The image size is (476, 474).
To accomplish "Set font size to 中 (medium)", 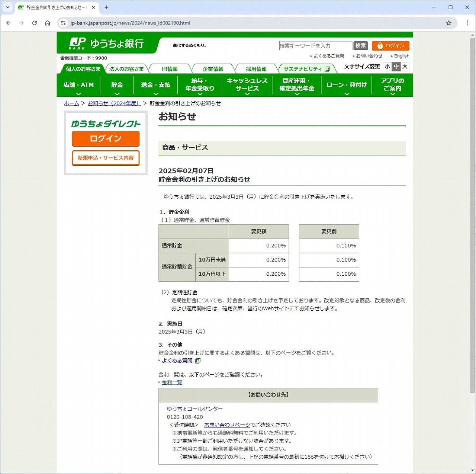I will [x=396, y=67].
